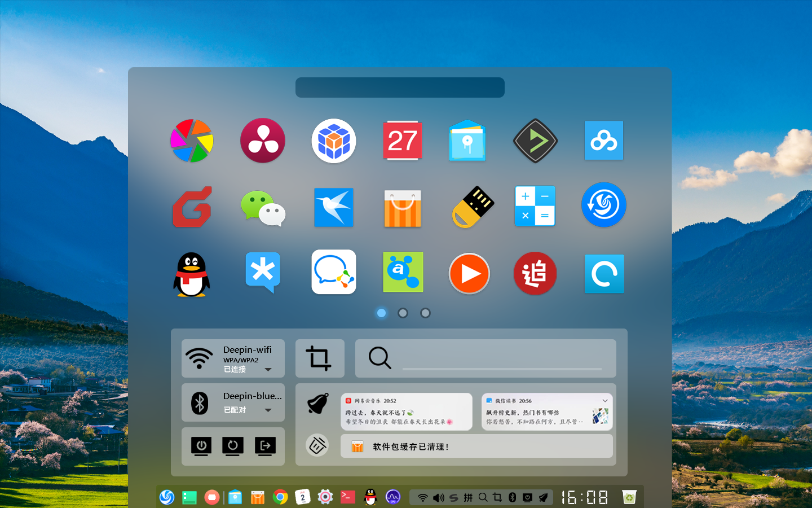Viewport: 812px width, 508px height.
Task: Toggle do-not-disturb with the bell icon
Action: pyautogui.click(x=317, y=403)
